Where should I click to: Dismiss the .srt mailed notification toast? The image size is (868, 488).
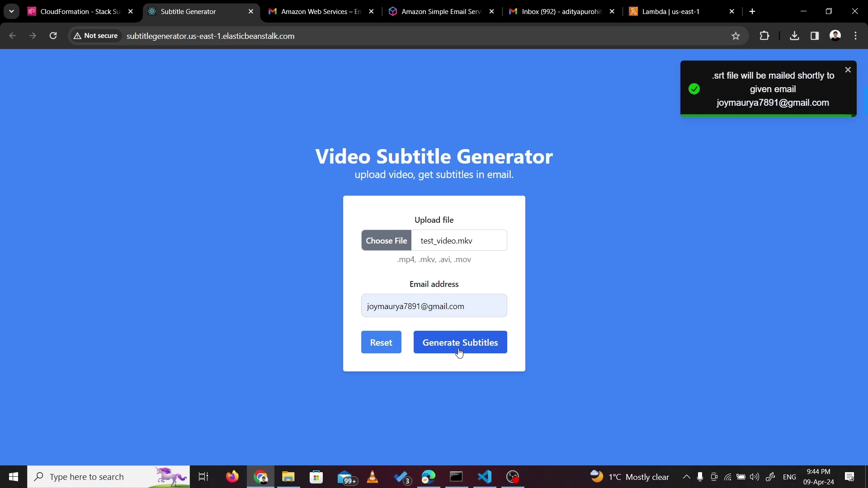(848, 70)
